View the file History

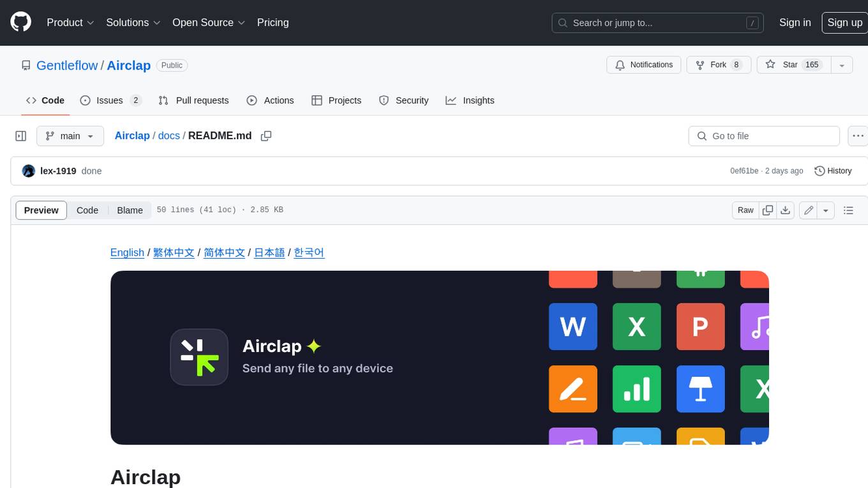tap(833, 171)
